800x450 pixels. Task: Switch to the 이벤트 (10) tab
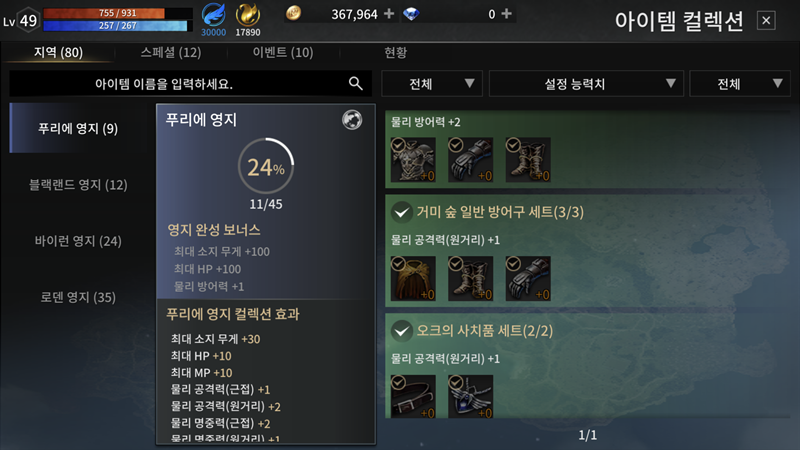pos(283,52)
